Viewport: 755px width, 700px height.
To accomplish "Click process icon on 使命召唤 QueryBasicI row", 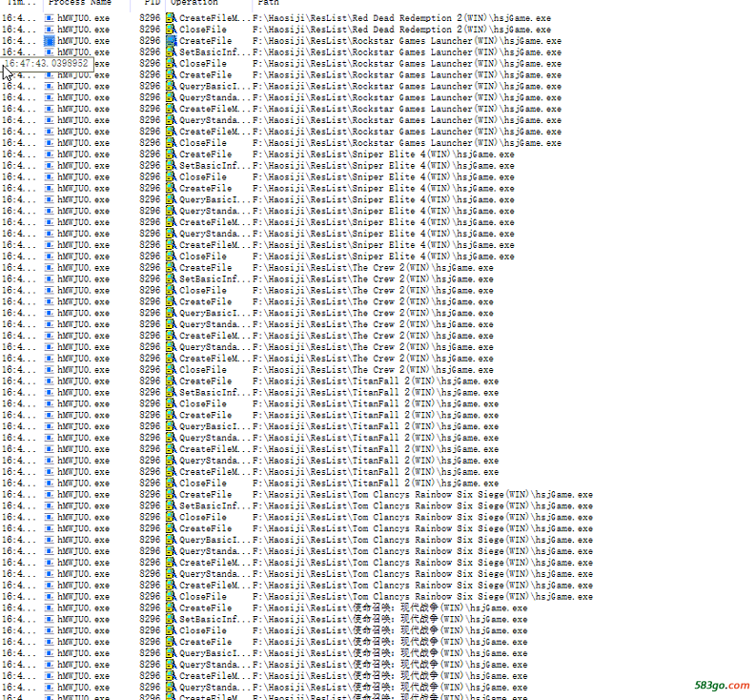I will coord(50,653).
